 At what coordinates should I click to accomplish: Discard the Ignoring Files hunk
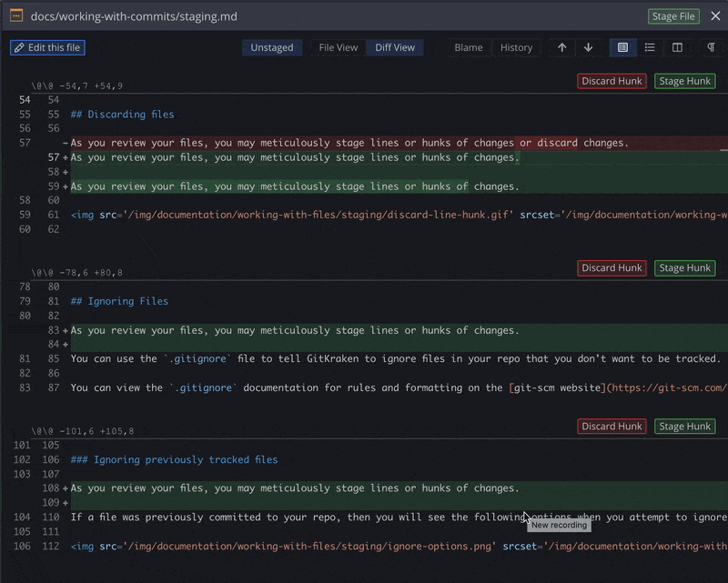pos(611,267)
